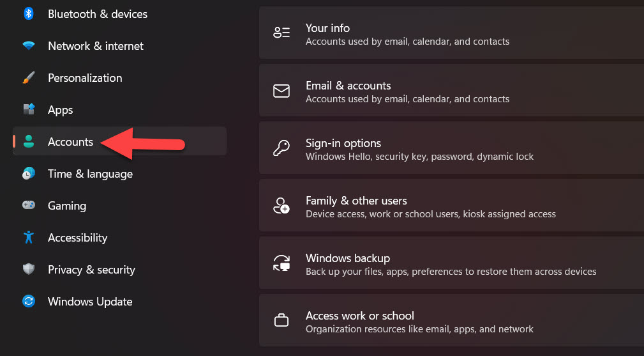This screenshot has width=644, height=356.
Task: Click the Time & language globe icon
Action: [x=28, y=174]
